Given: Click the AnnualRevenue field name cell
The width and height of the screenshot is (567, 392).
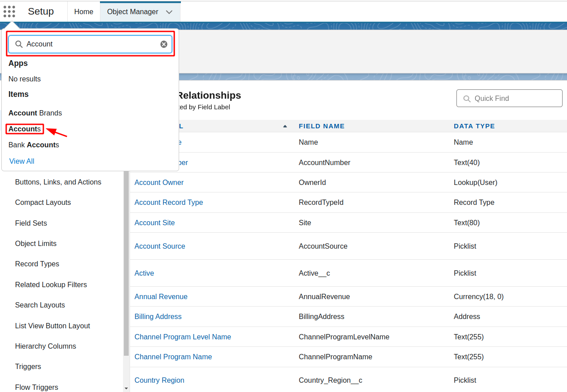Looking at the screenshot, I should coord(324,296).
